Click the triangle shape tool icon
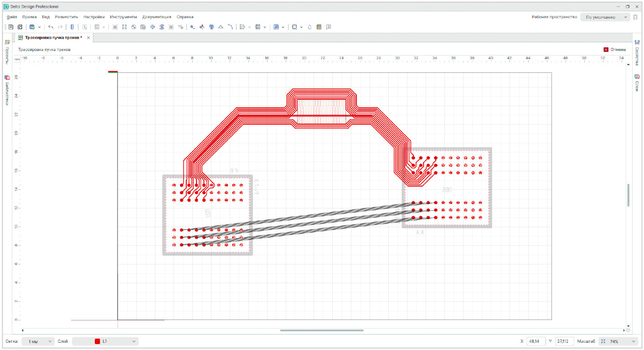The image size is (644, 350). coord(221,27)
